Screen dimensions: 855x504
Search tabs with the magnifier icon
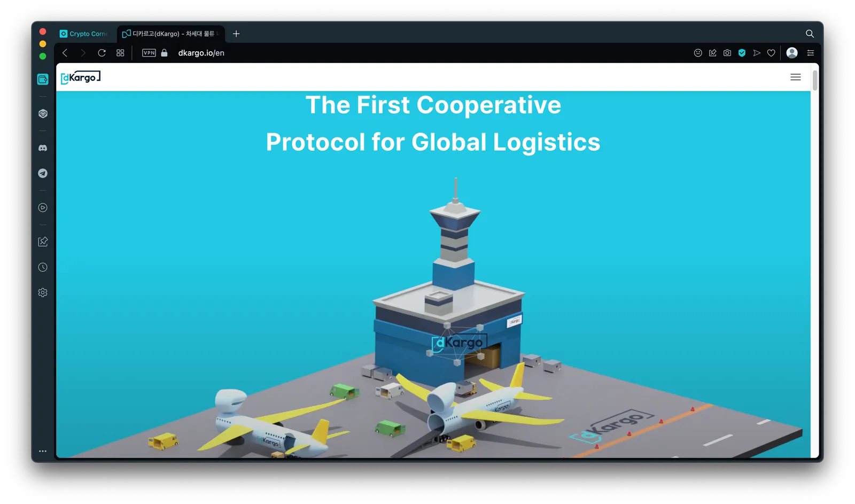click(x=810, y=34)
